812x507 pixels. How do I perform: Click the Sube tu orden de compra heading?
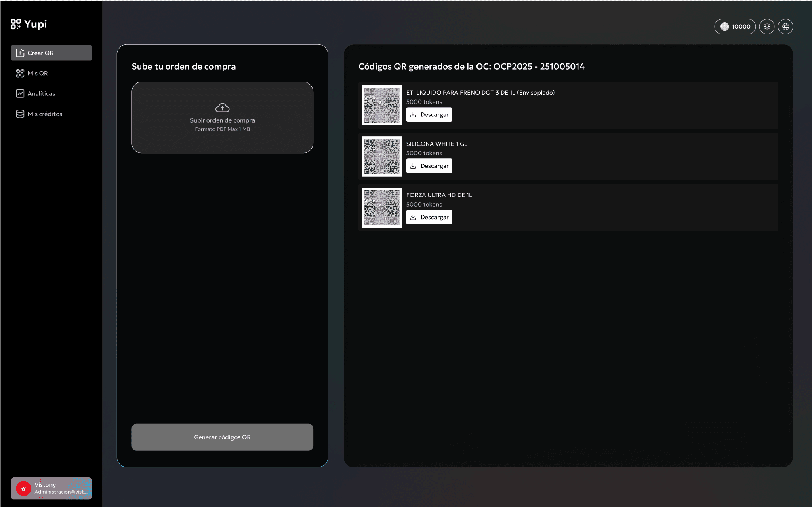183,67
